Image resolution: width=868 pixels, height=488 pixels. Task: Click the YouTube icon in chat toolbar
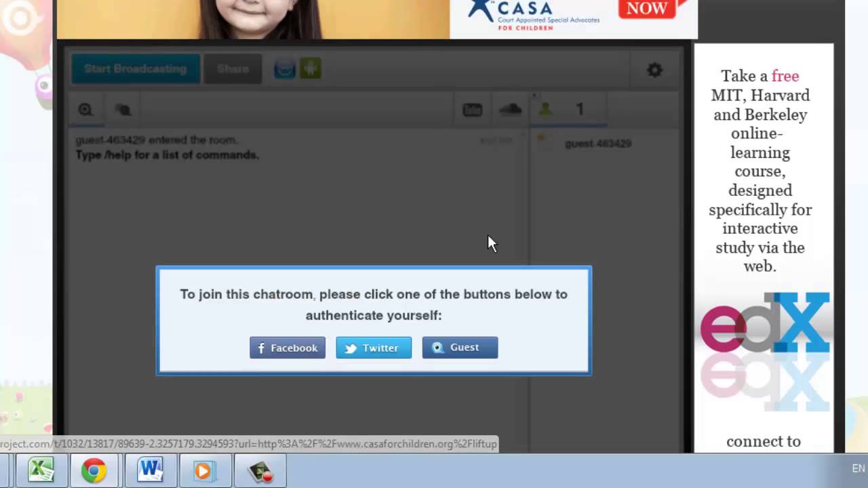pos(473,110)
